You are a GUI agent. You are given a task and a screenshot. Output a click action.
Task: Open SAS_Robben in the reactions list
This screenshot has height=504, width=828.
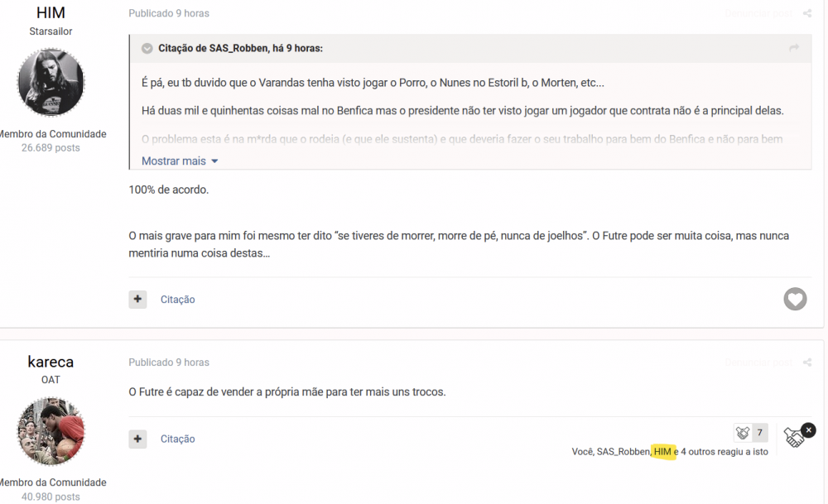pos(623,452)
